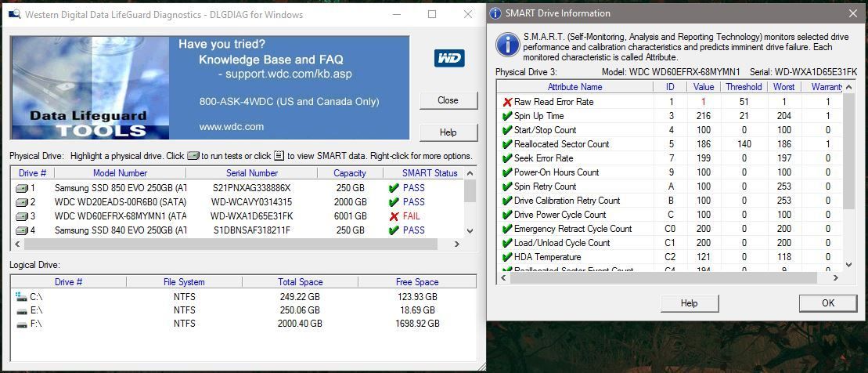Click the C:\ logical drive Windows icon
The height and width of the screenshot is (373, 868).
[x=22, y=296]
